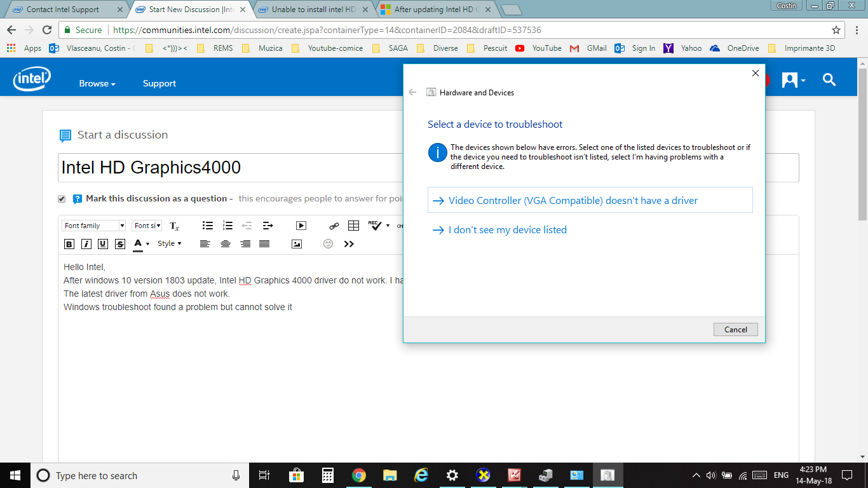
Task: Toggle italic formatting in the editor
Action: (86, 244)
